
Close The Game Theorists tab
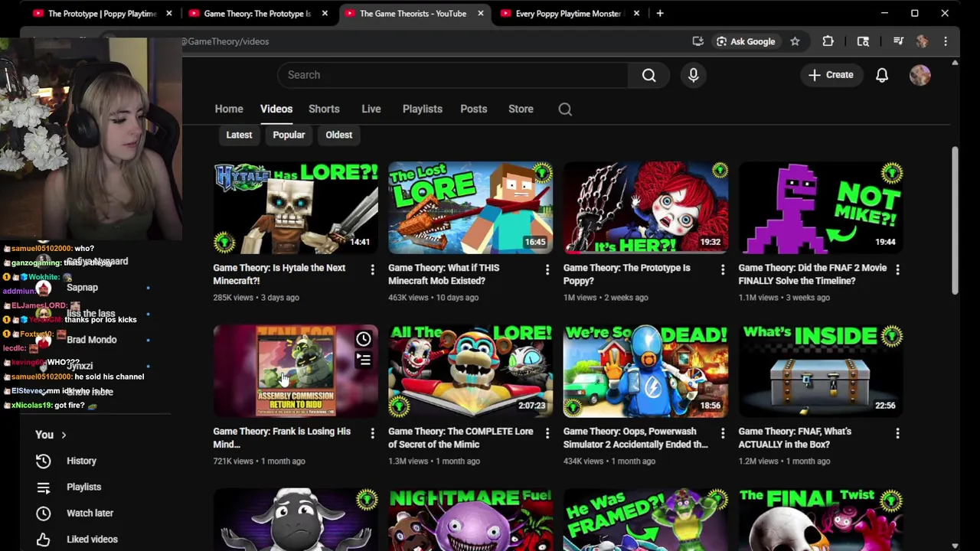[481, 13]
